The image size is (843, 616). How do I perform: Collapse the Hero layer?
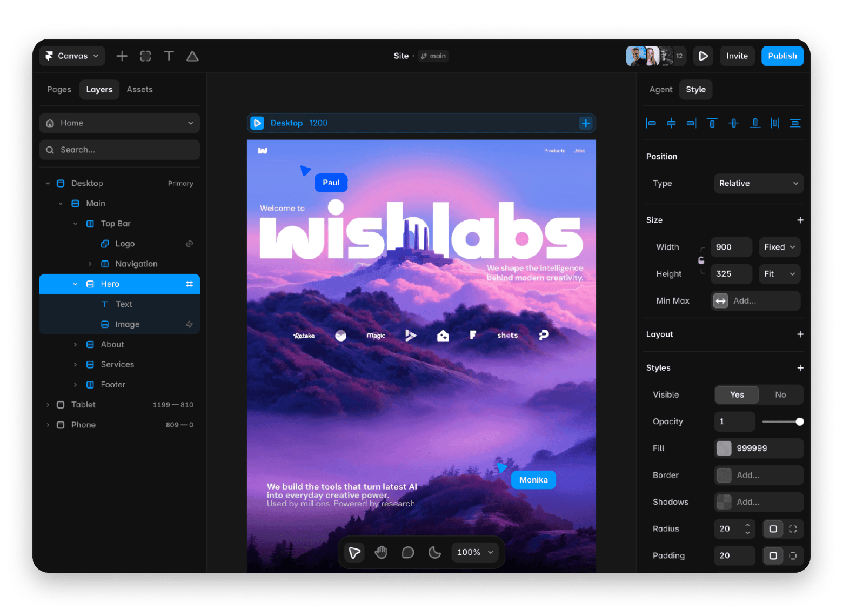pos(75,284)
